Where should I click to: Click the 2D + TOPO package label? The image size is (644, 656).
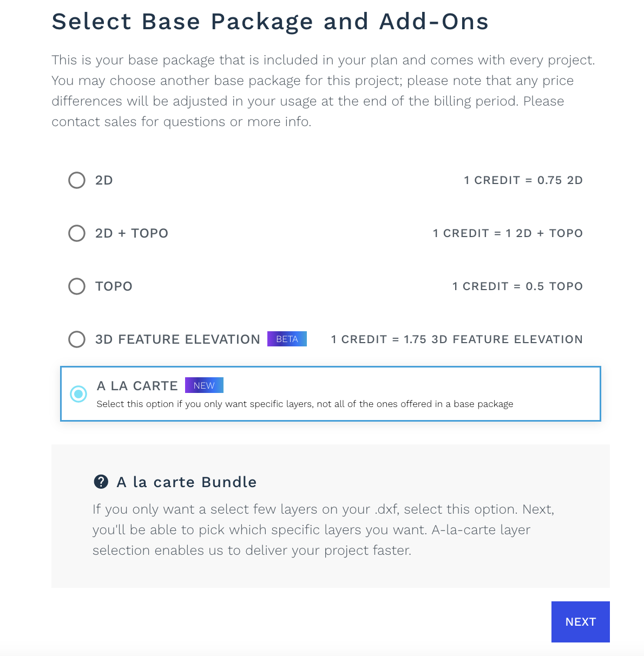pyautogui.click(x=132, y=233)
